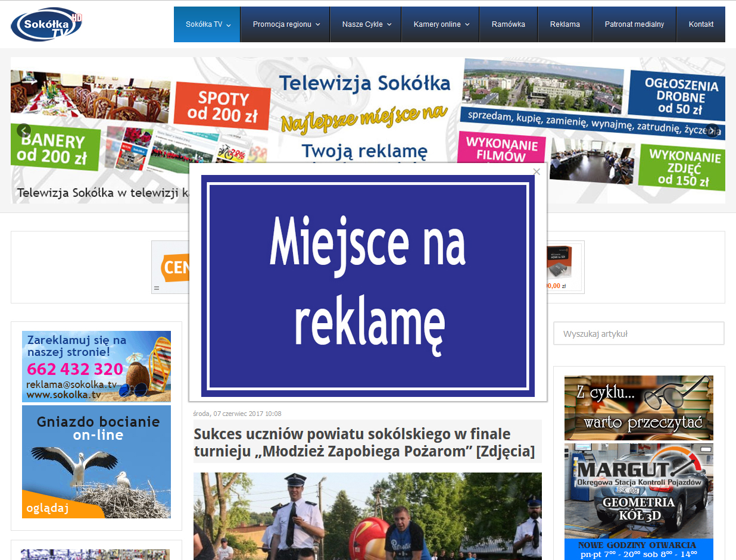Focus the Wyszukaj artykuł search field
736x560 pixels.
coord(639,334)
